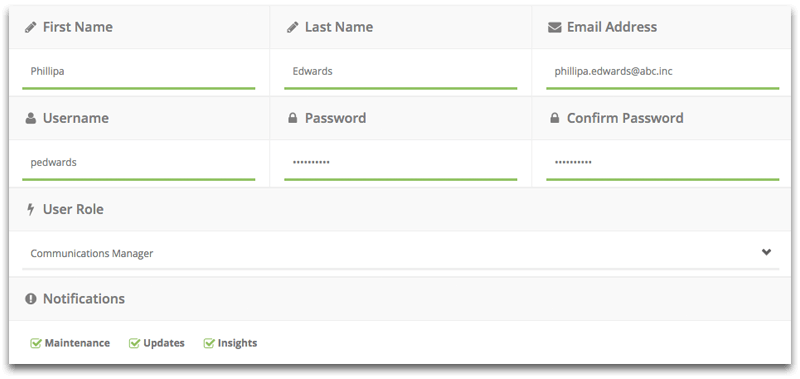800x379 pixels.
Task: Click the exclamation icon beside Notifications
Action: click(31, 299)
